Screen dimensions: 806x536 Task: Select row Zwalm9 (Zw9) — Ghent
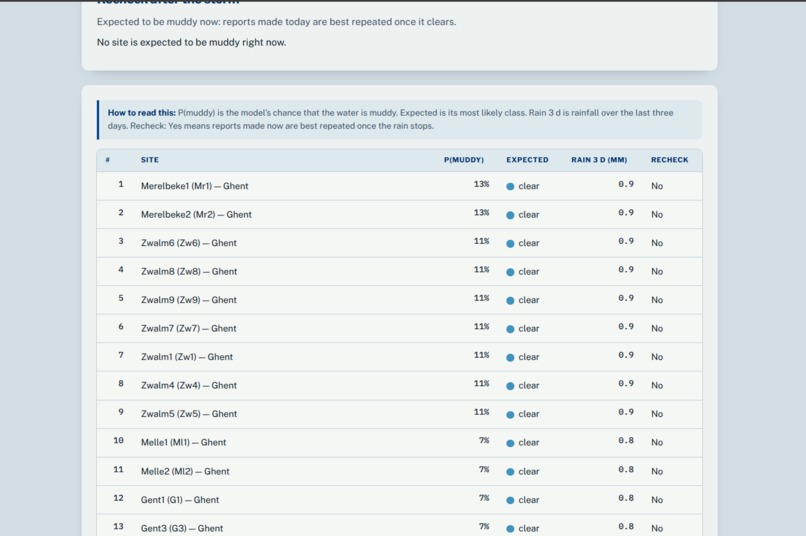point(399,300)
